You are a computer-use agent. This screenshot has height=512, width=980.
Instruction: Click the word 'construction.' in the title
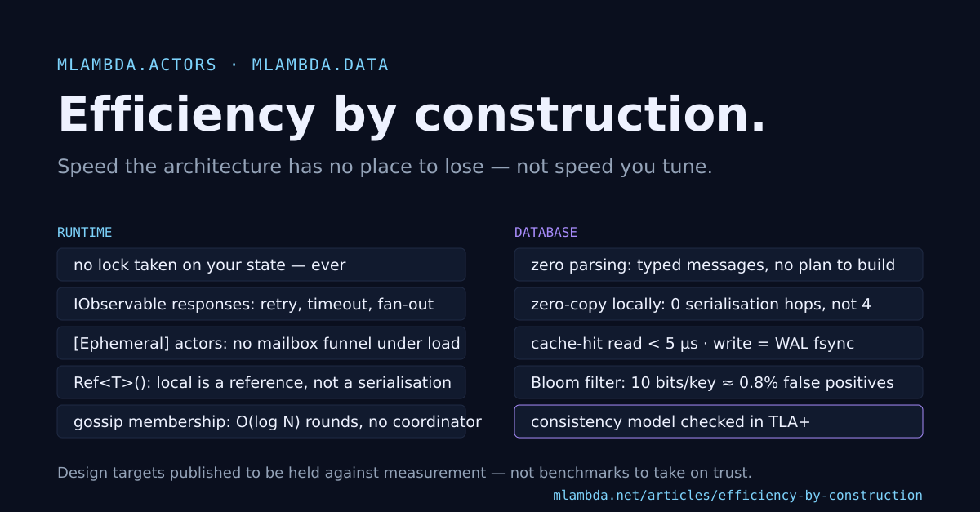(590, 115)
